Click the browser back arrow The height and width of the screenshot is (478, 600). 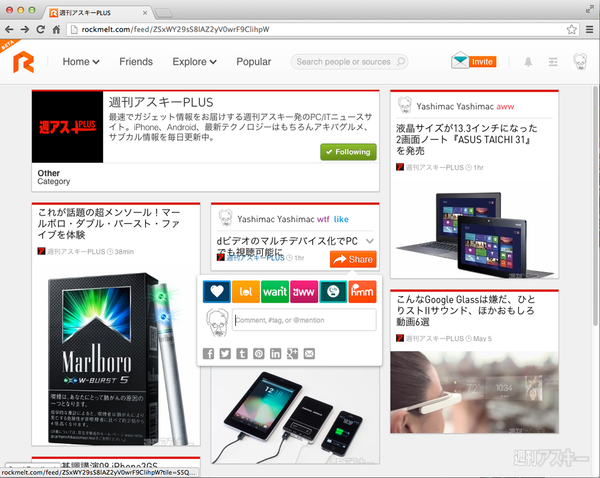click(10, 29)
